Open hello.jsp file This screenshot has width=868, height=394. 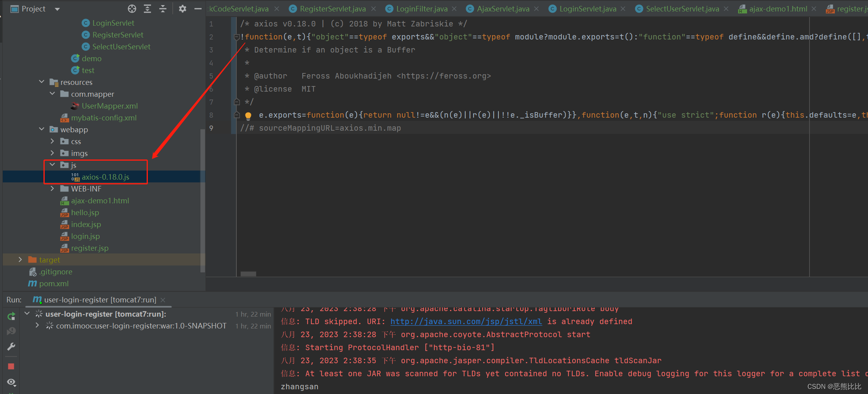(x=85, y=212)
